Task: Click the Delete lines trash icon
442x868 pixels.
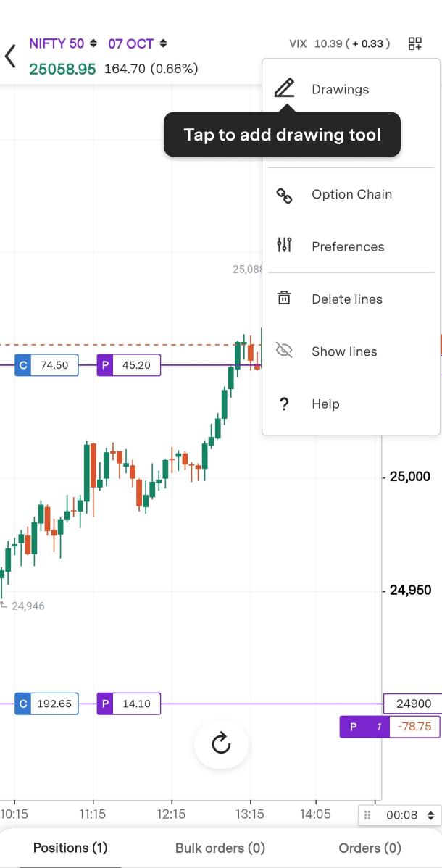Action: coord(285,299)
